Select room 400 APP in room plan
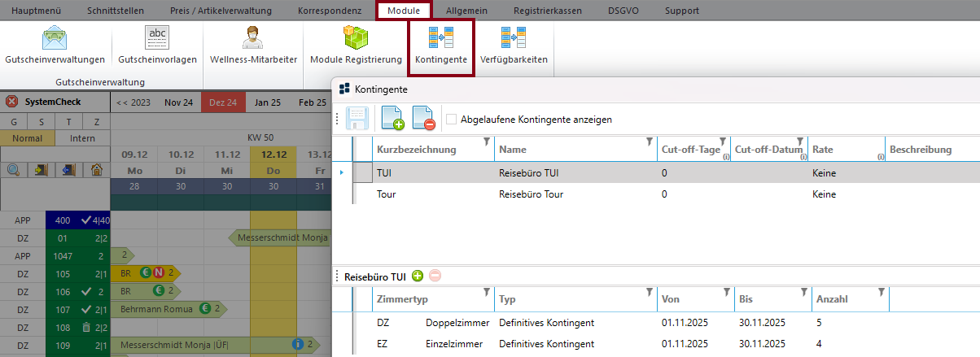Viewport: 980px width, 357px height. tap(55, 220)
